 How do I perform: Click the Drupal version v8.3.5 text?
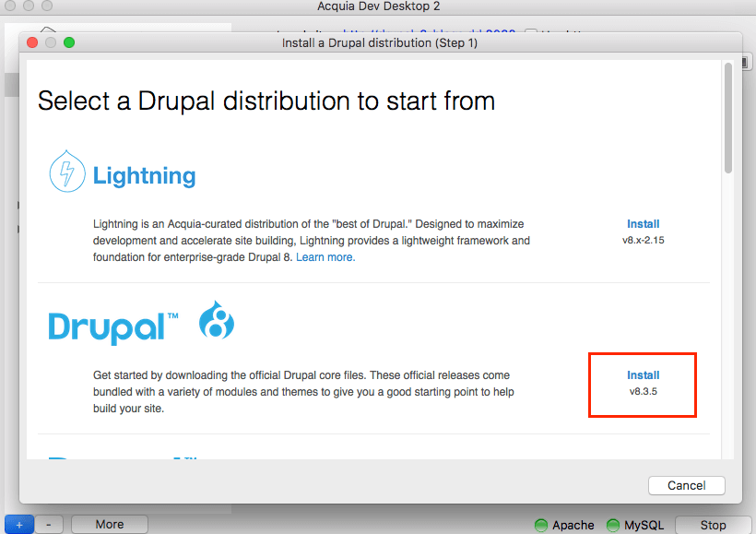644,391
